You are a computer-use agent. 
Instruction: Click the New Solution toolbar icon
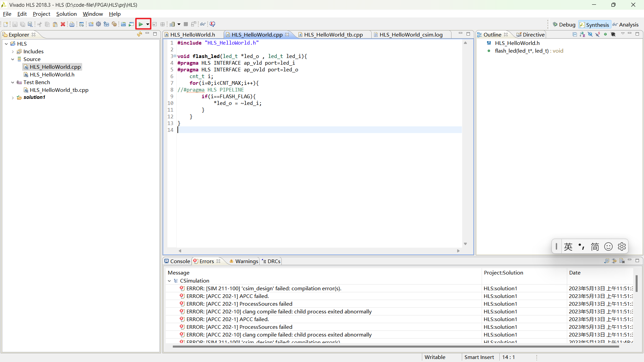pos(106,24)
